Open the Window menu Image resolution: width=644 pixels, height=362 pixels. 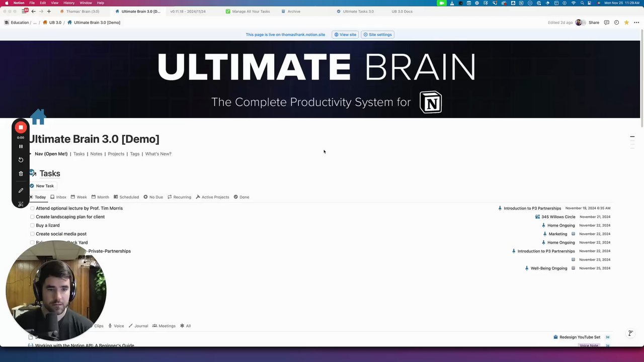click(x=86, y=3)
